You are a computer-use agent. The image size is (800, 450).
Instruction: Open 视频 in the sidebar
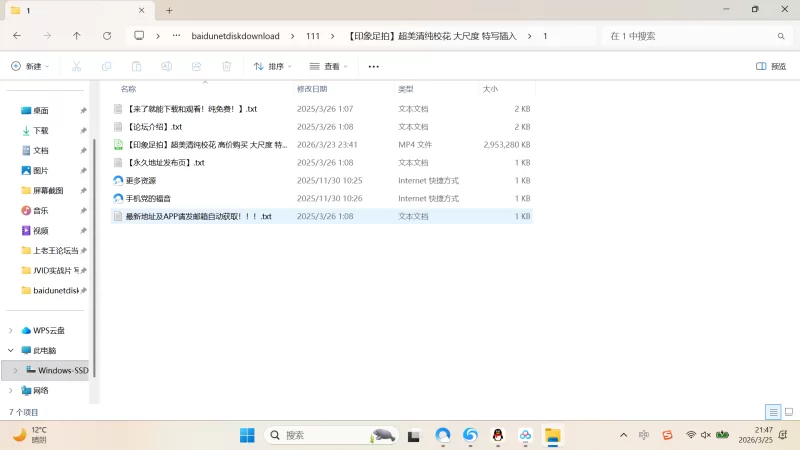point(41,231)
